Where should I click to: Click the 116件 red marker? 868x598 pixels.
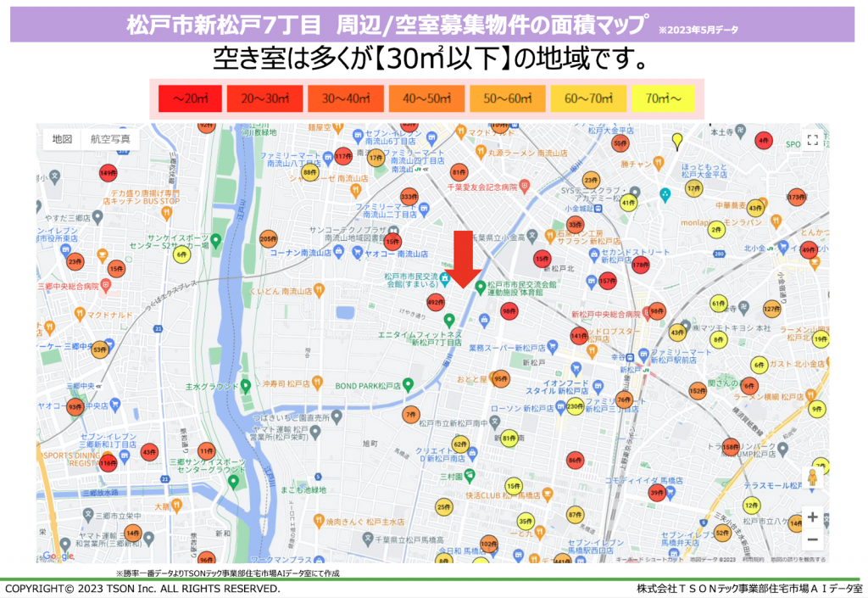coord(108,463)
